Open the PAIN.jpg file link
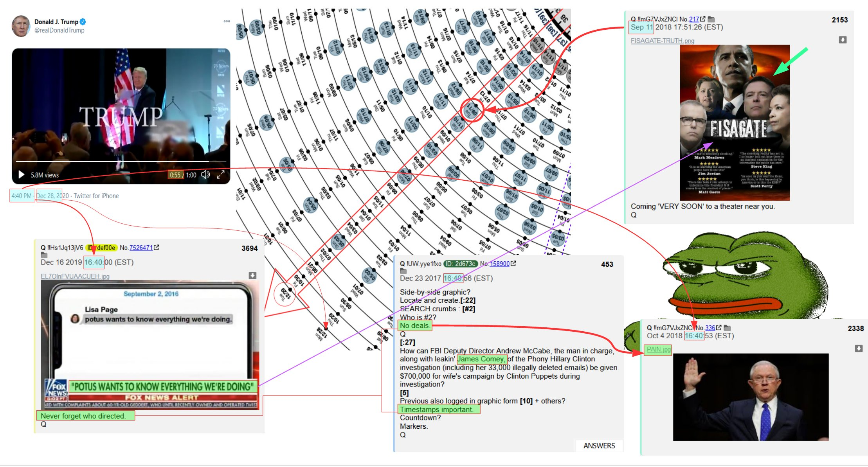This screenshot has height=467, width=868. 658,349
